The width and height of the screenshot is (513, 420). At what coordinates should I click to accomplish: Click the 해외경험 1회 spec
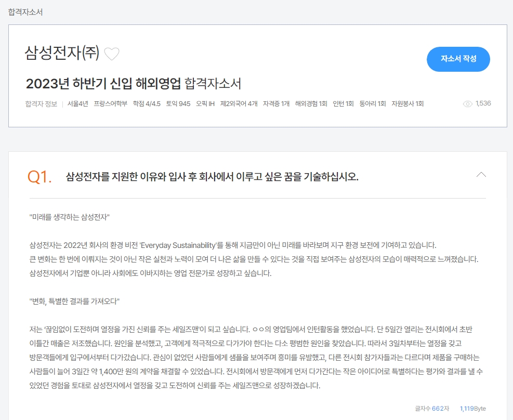[311, 103]
